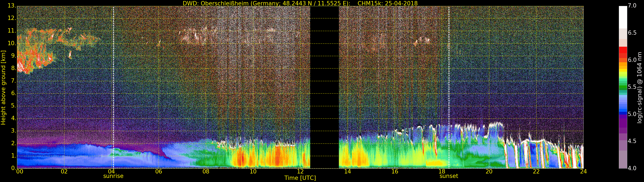Select the '04' tick on the time axis
The image size is (644, 182).
[x=111, y=171]
